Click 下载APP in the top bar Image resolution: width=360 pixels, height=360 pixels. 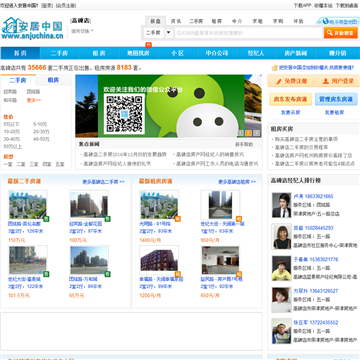coord(302,5)
